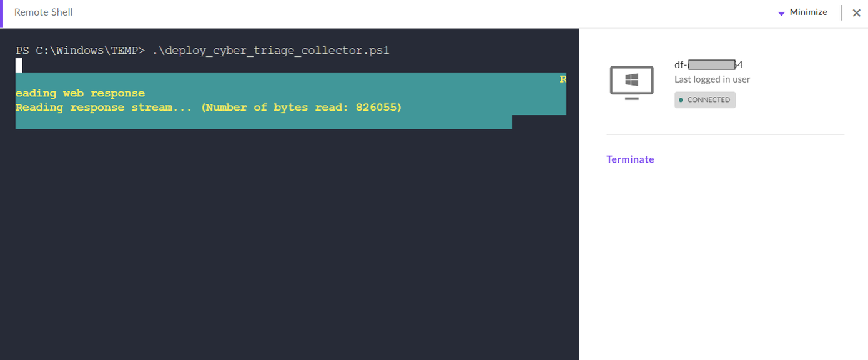Select the Remote Shell header tab
This screenshot has height=360, width=868.
42,12
